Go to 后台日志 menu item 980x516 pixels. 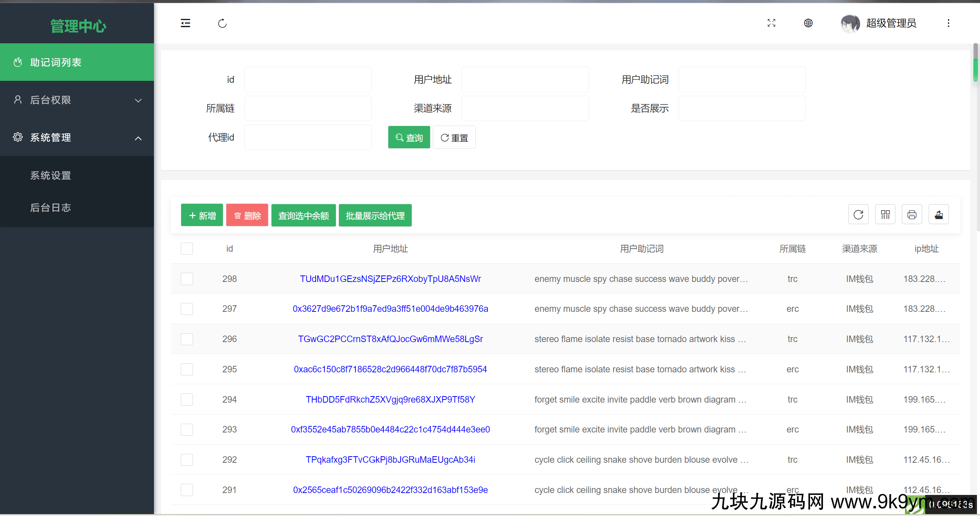point(51,208)
